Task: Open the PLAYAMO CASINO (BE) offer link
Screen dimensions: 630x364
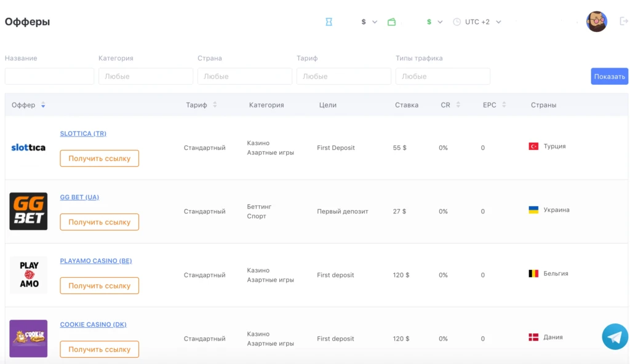Action: click(96, 261)
